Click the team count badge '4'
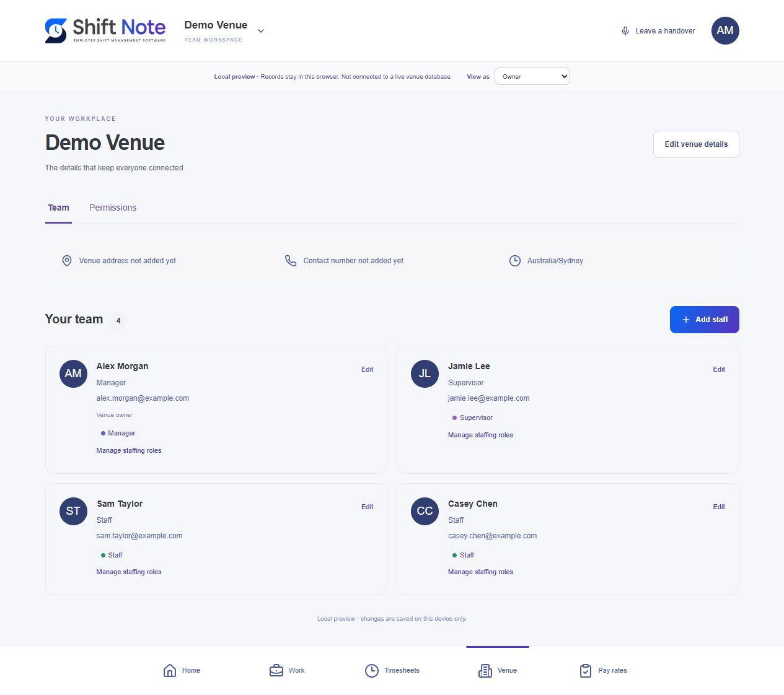Image resolution: width=784 pixels, height=695 pixels. click(118, 320)
